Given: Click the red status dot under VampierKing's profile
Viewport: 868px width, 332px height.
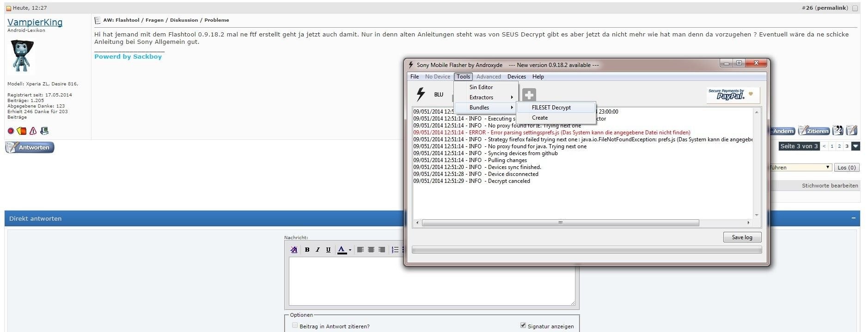Looking at the screenshot, I should click(11, 131).
